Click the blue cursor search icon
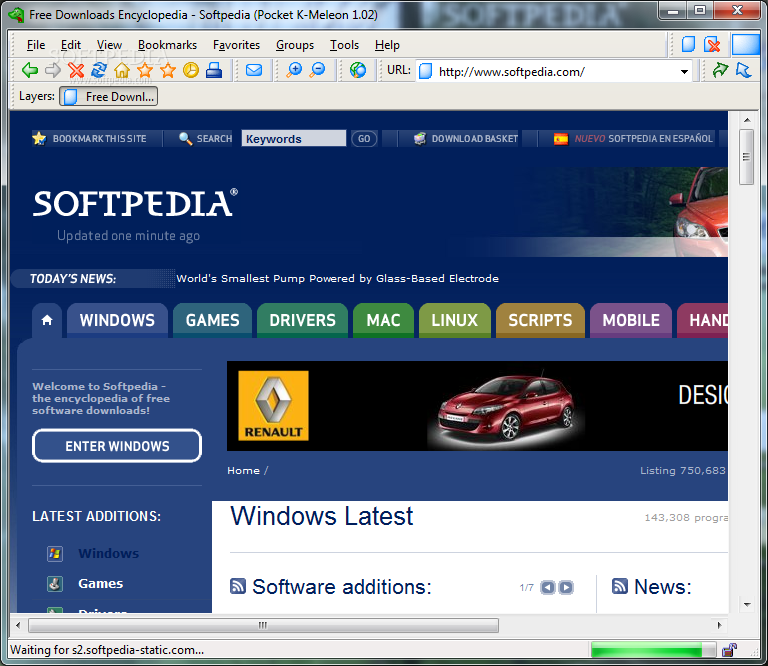768x666 pixels. pyautogui.click(x=744, y=71)
